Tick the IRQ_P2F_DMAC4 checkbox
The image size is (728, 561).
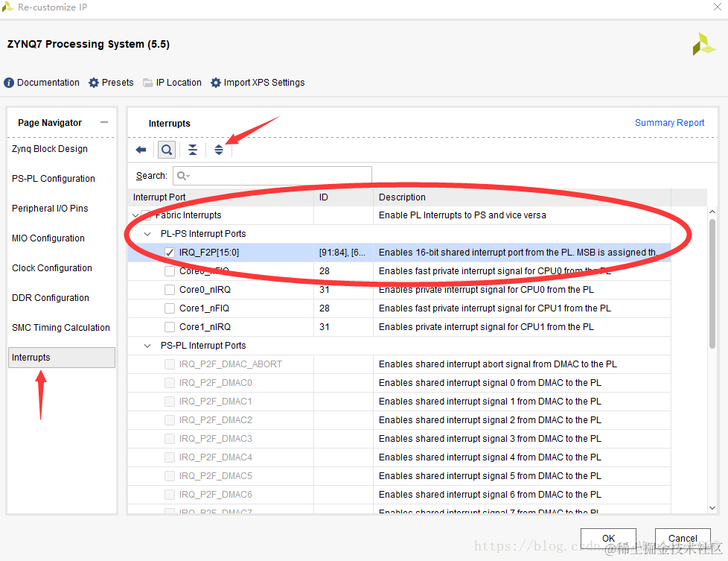pos(170,457)
